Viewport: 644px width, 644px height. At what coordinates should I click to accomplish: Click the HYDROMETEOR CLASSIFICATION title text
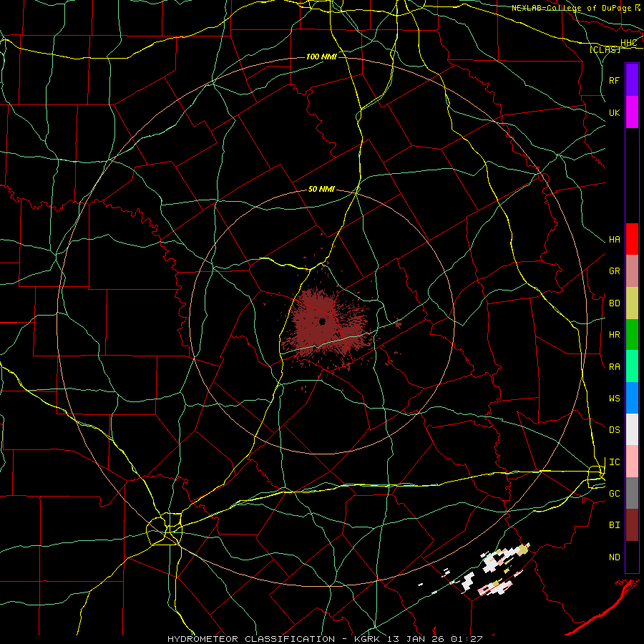point(251,639)
